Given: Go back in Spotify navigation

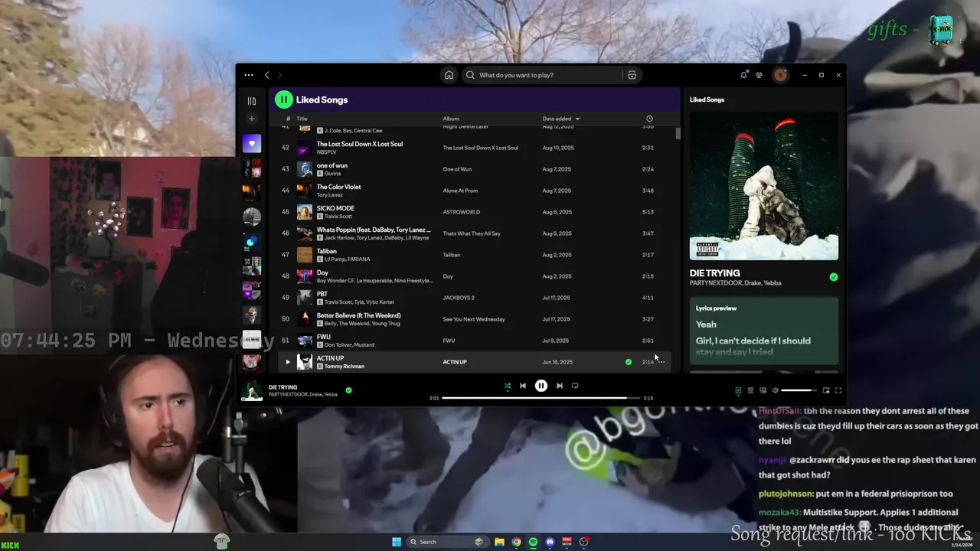Looking at the screenshot, I should (x=266, y=75).
